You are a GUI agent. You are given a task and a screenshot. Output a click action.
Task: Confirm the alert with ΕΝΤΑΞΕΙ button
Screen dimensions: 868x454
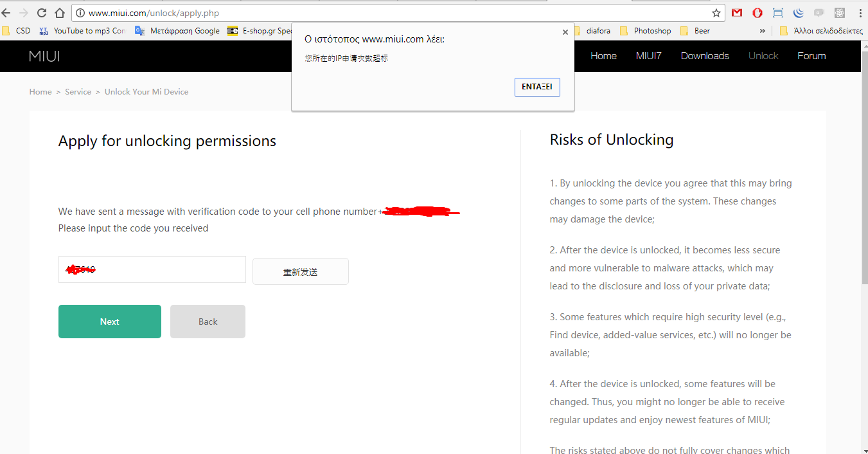click(537, 87)
